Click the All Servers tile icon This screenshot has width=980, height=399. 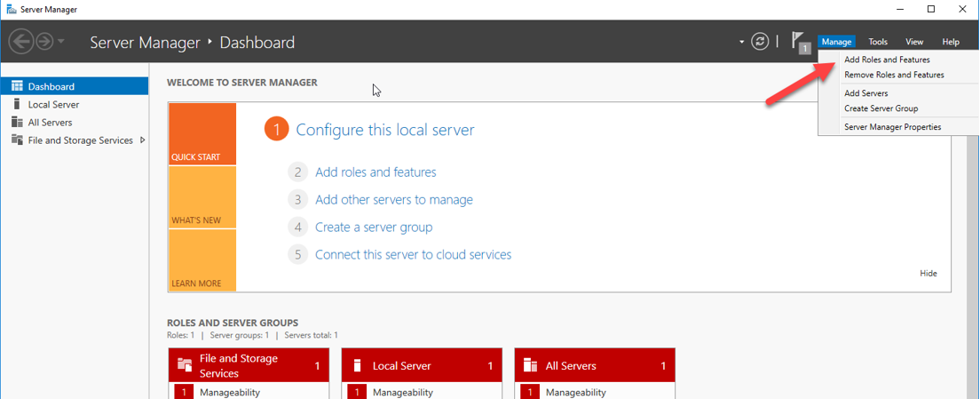coord(531,365)
